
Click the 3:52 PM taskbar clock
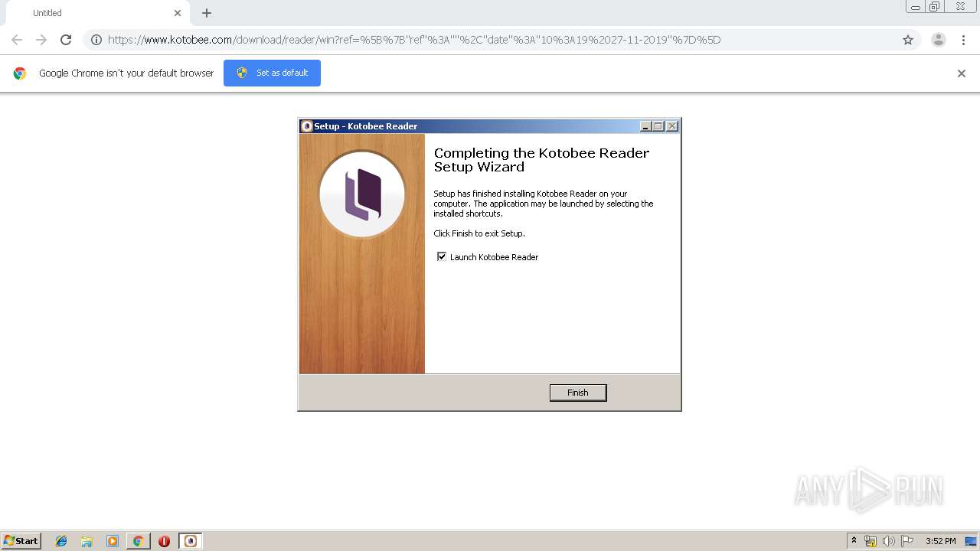pyautogui.click(x=940, y=541)
